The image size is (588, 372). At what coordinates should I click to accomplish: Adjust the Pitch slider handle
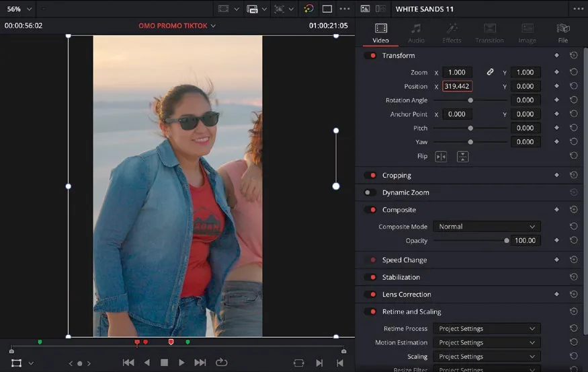point(470,128)
